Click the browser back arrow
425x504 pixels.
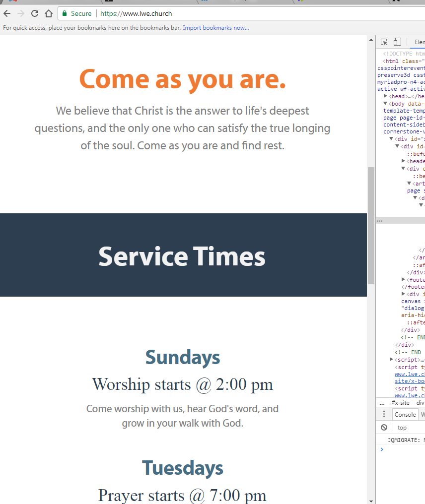[x=7, y=13]
